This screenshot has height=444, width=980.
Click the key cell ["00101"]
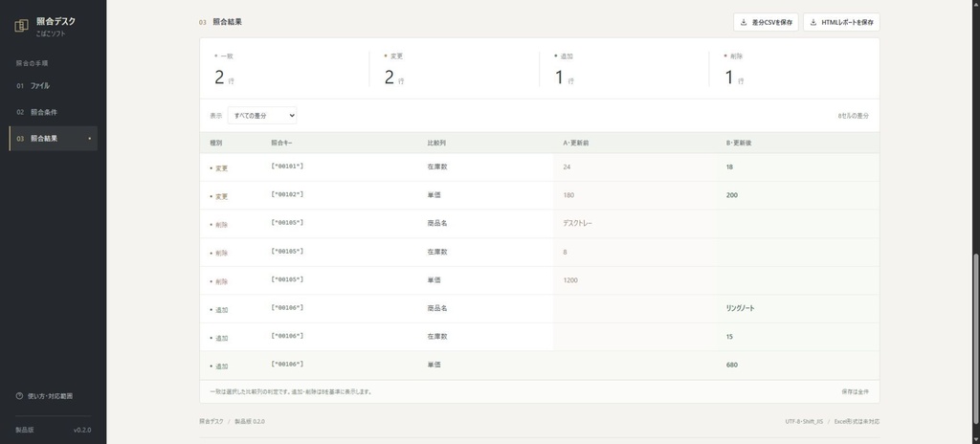click(x=287, y=166)
